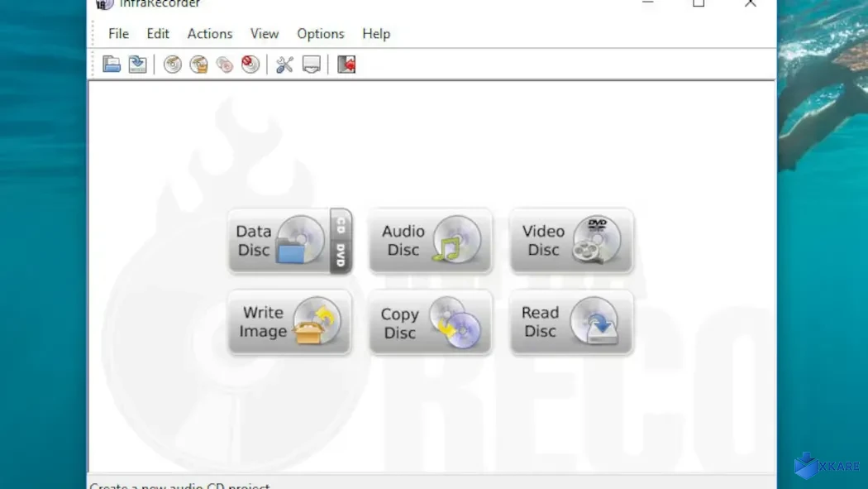This screenshot has height=489, width=868.
Task: Minimize the InfraRecorder window
Action: (647, 2)
